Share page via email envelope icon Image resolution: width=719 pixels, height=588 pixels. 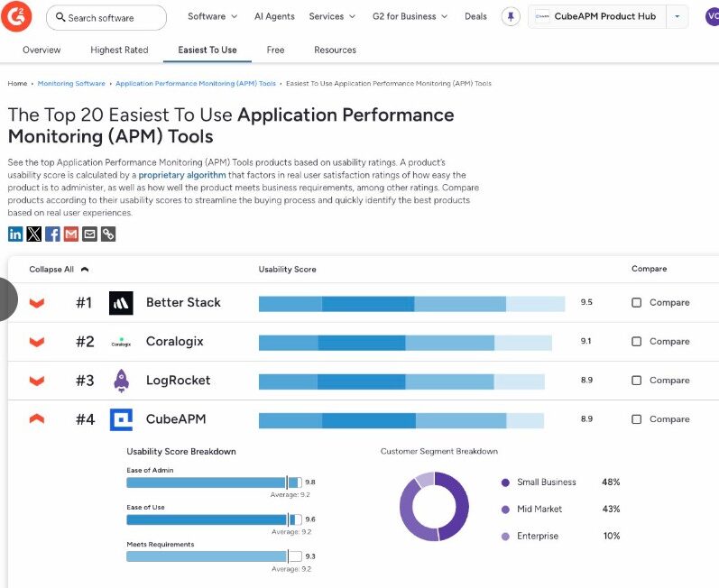coord(89,234)
